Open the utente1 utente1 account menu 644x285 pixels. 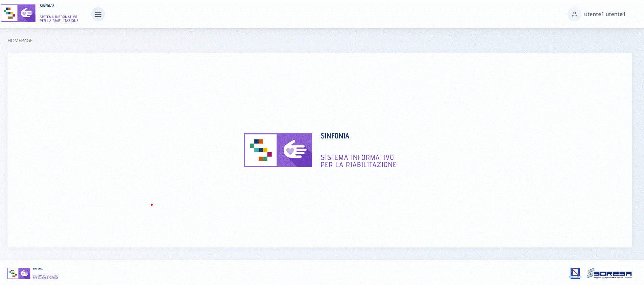pyautogui.click(x=604, y=14)
